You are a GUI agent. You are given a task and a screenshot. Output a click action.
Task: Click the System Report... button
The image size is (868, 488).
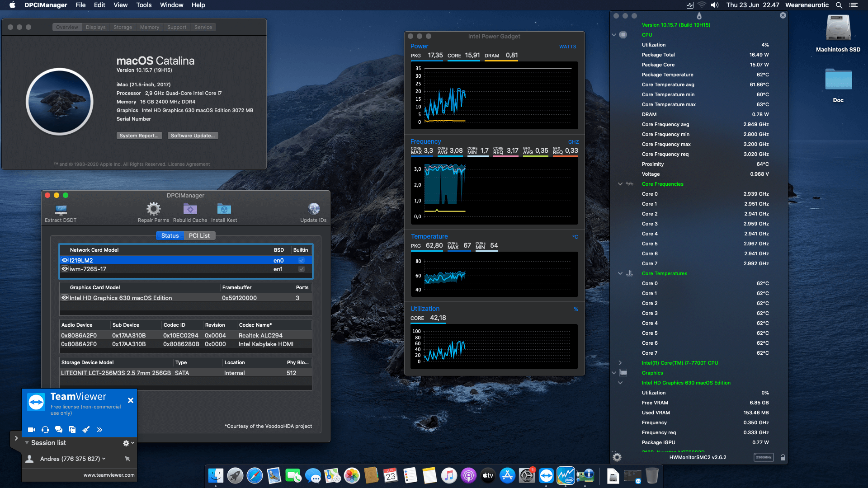click(x=139, y=136)
